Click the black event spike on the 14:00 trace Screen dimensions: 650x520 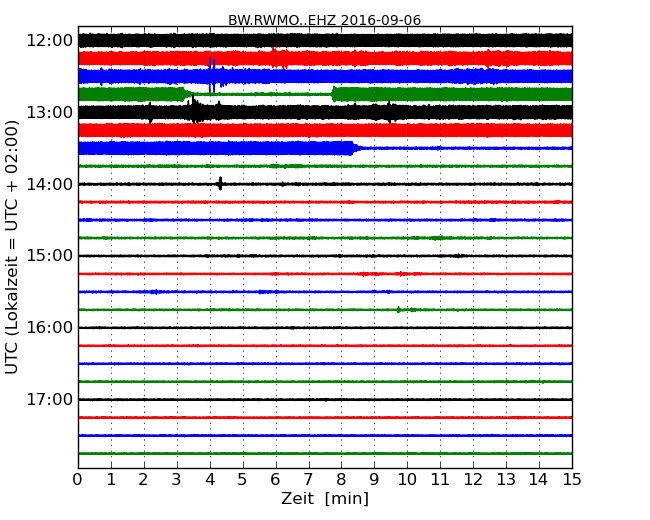click(220, 183)
